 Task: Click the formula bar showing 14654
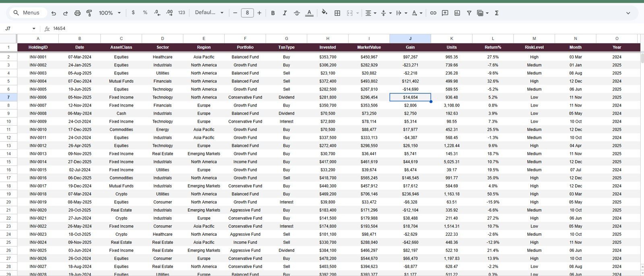(346, 29)
